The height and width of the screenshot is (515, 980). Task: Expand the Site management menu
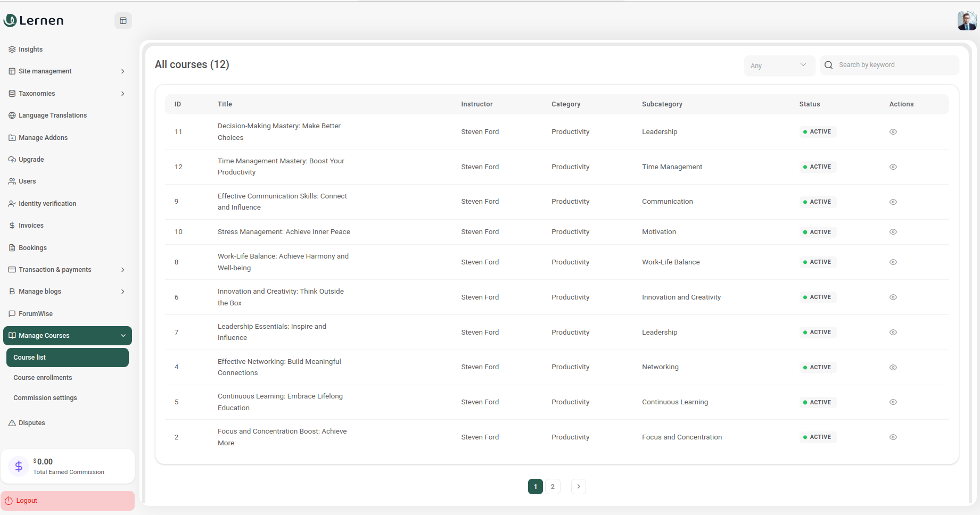[67, 71]
